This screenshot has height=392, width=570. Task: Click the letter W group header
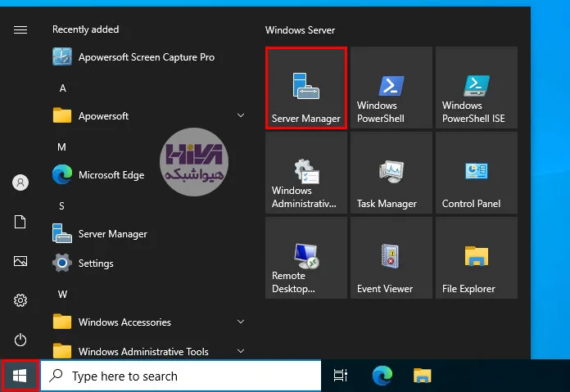point(62,294)
